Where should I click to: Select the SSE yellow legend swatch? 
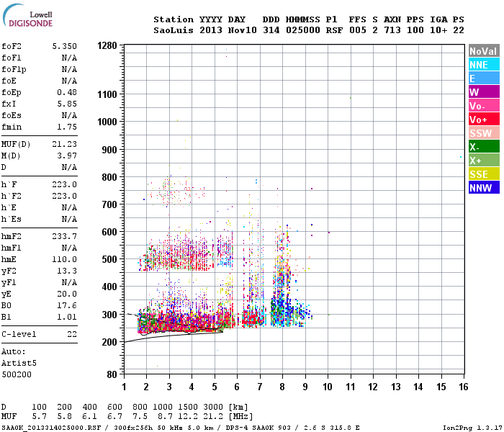pyautogui.click(x=484, y=174)
